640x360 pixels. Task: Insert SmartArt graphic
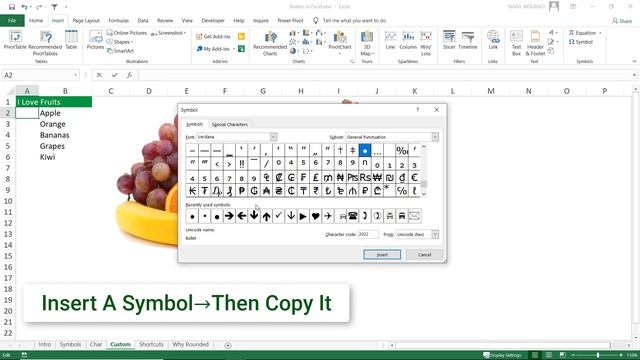click(x=120, y=51)
